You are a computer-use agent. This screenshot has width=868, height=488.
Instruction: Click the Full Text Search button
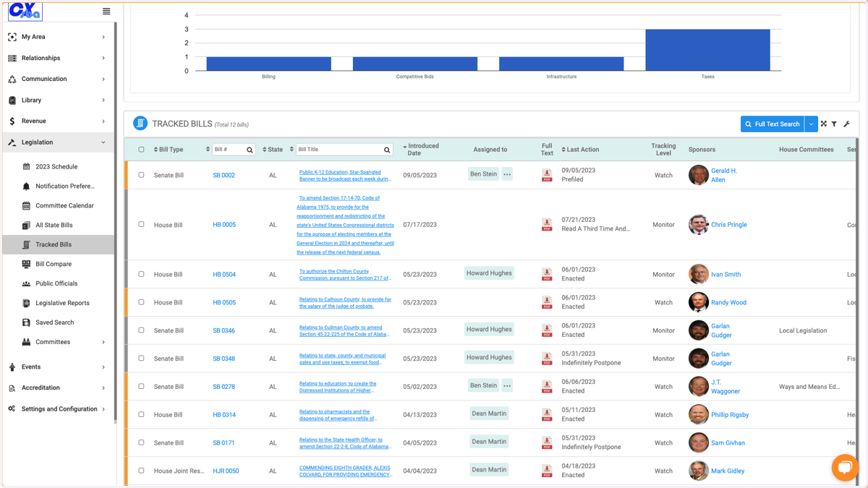773,124
